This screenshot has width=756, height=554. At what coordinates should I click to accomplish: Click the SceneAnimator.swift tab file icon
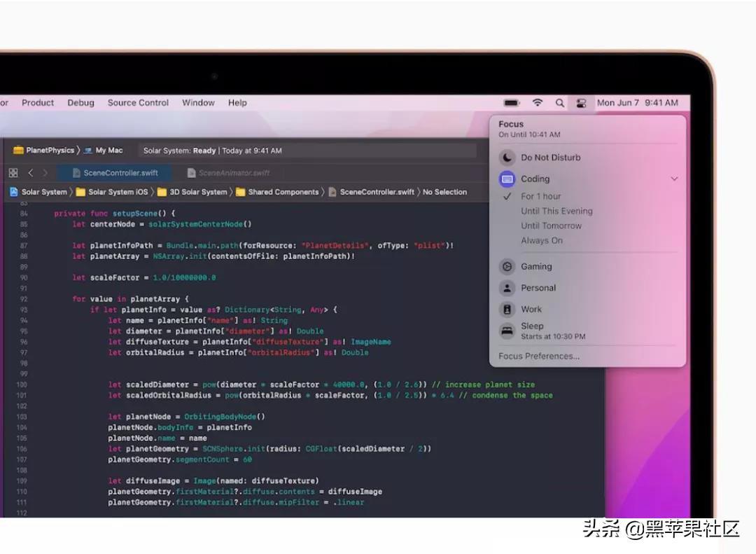(x=191, y=173)
